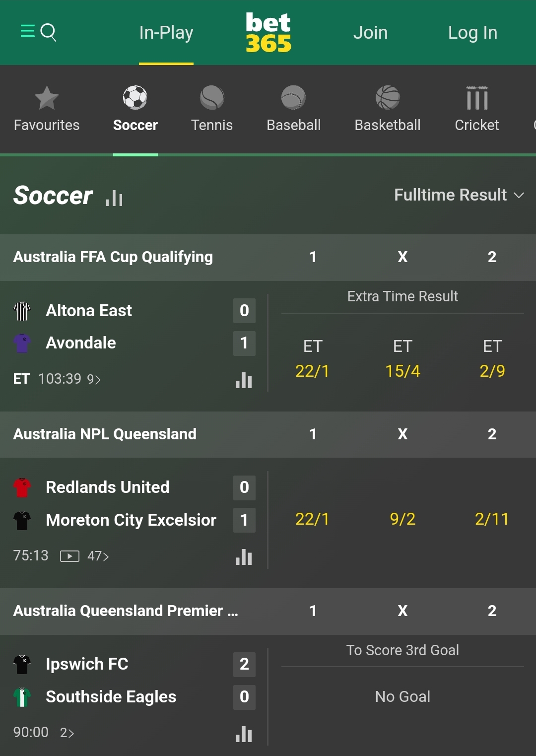The width and height of the screenshot is (536, 756).
Task: Select the Baseball sport icon
Action: [293, 98]
